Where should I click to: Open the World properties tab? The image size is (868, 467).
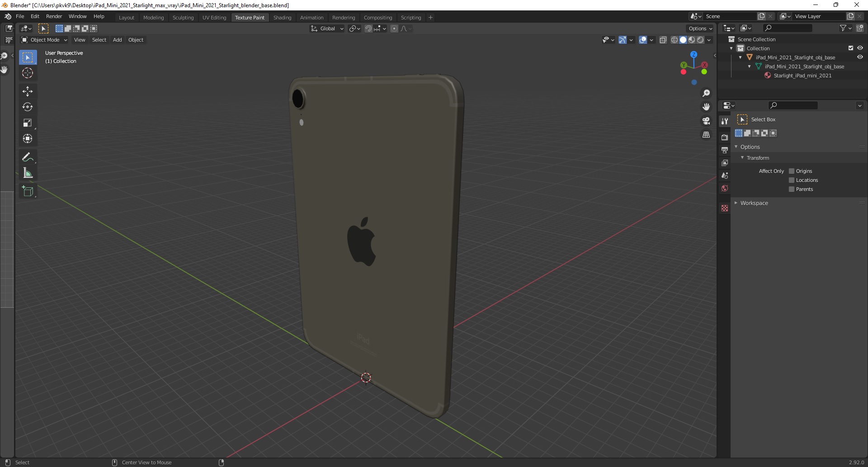pos(725,188)
